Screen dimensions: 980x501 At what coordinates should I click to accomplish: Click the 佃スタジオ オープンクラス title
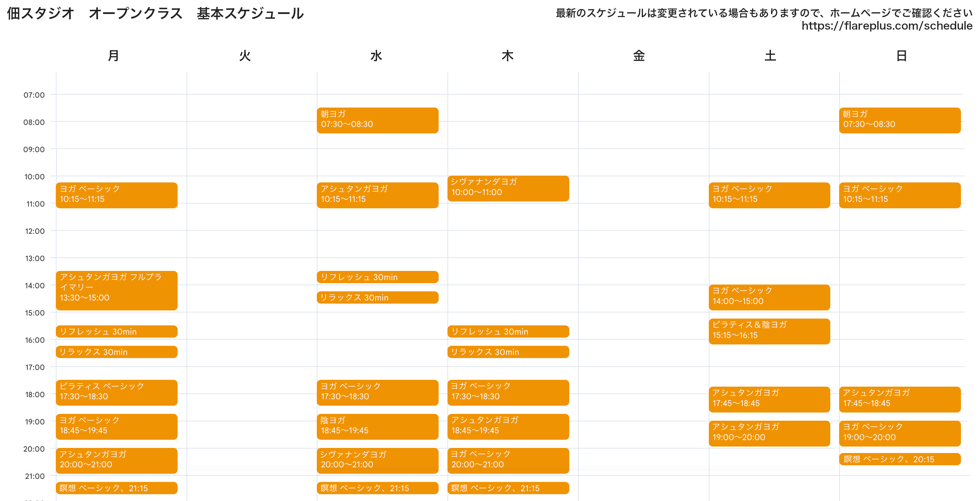tap(155, 14)
